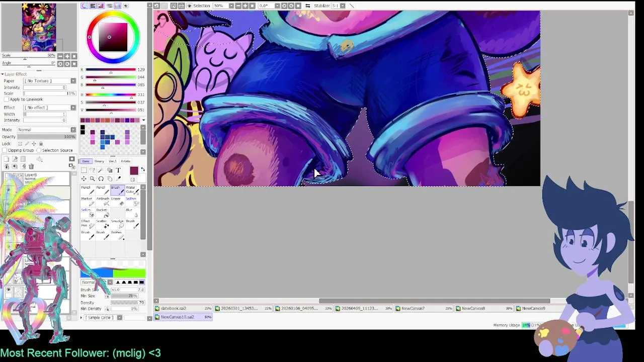Open the canvas zoom percentage dropdown
The image size is (644, 362).
tap(231, 6)
